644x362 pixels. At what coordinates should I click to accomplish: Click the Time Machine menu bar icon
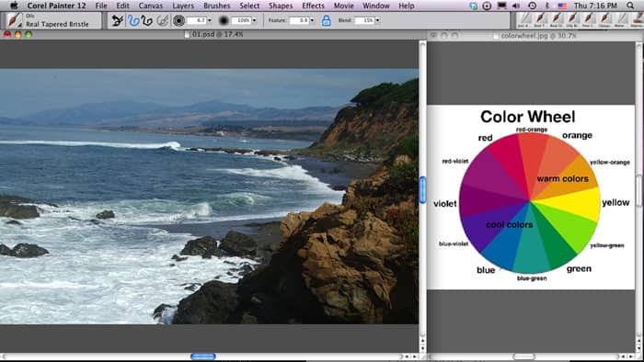click(532, 6)
